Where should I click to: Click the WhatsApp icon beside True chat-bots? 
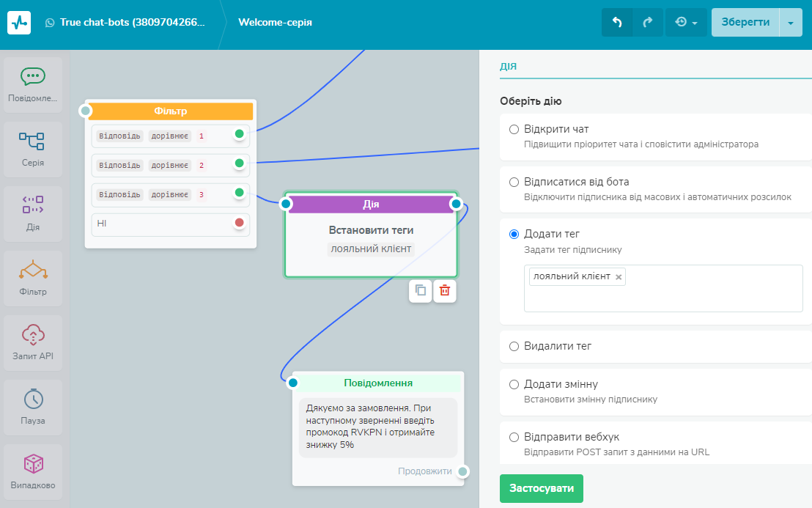coord(51,23)
